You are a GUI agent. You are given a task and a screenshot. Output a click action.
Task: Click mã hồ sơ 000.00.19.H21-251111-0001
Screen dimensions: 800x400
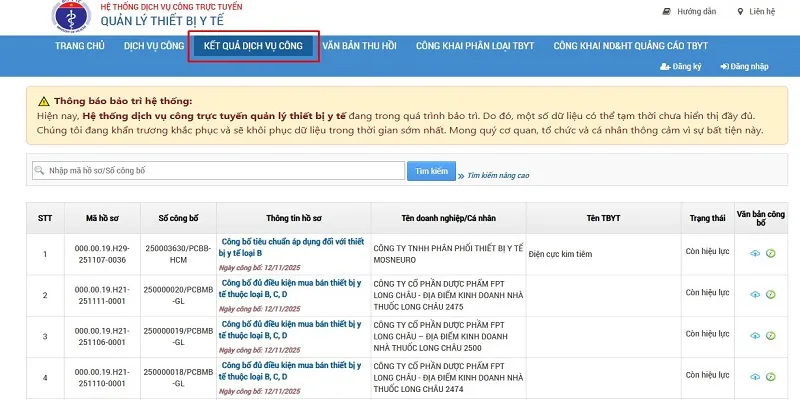(102, 295)
